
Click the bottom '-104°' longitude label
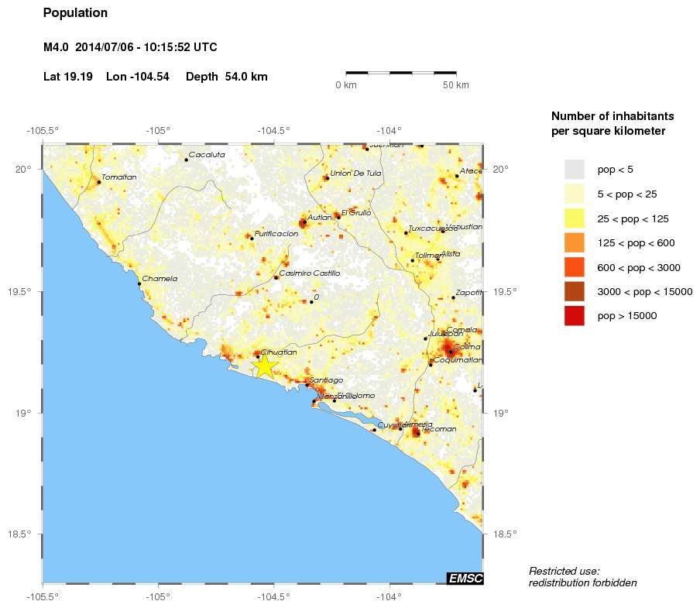pyautogui.click(x=389, y=596)
